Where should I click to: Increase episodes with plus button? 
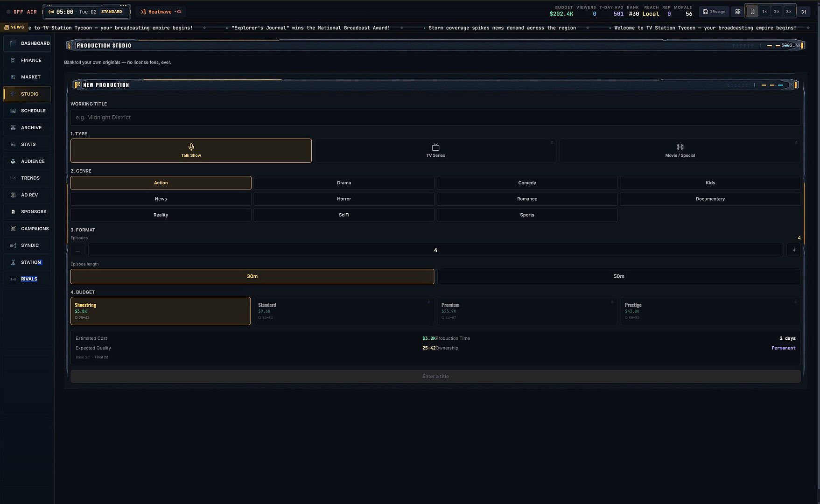pyautogui.click(x=794, y=250)
